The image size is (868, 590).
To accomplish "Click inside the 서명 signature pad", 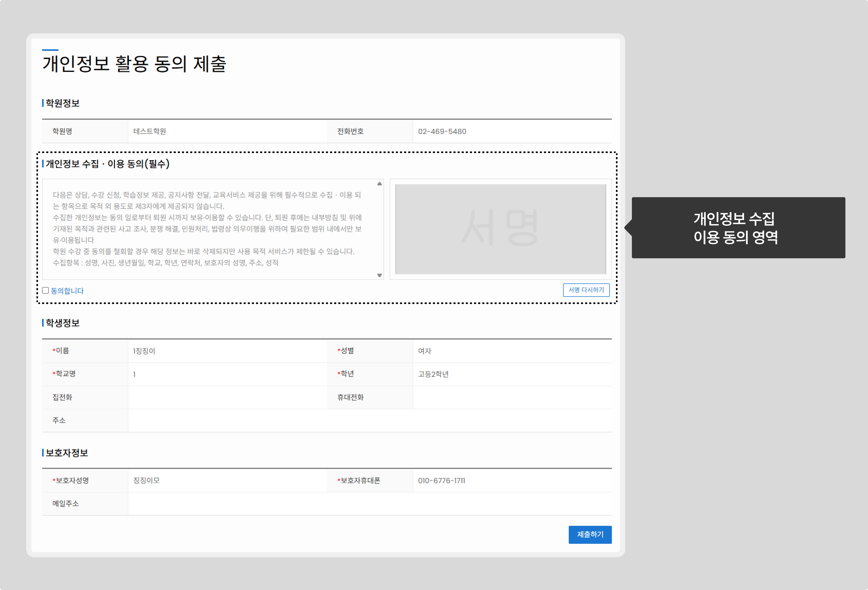I will (500, 229).
